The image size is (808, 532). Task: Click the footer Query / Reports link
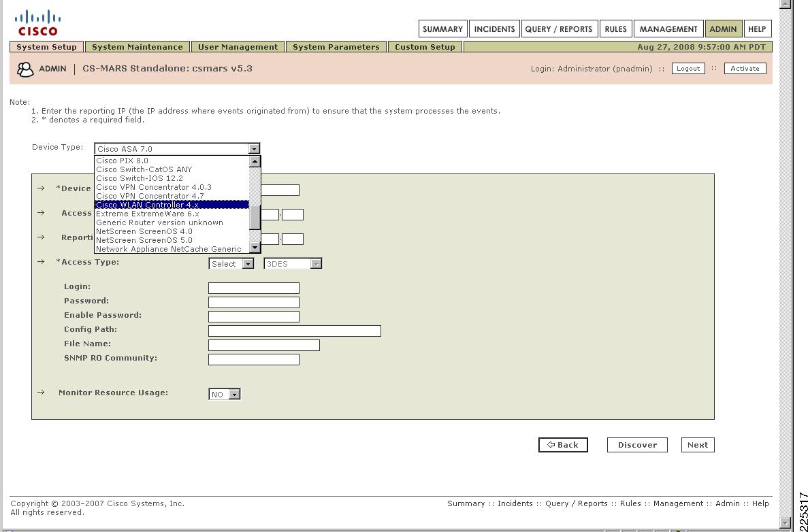[x=576, y=503]
